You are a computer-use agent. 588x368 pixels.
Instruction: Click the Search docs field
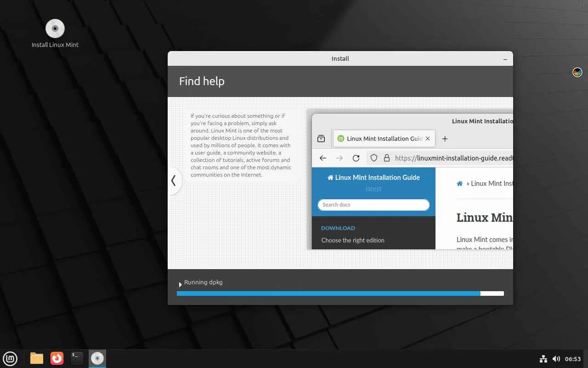point(373,205)
